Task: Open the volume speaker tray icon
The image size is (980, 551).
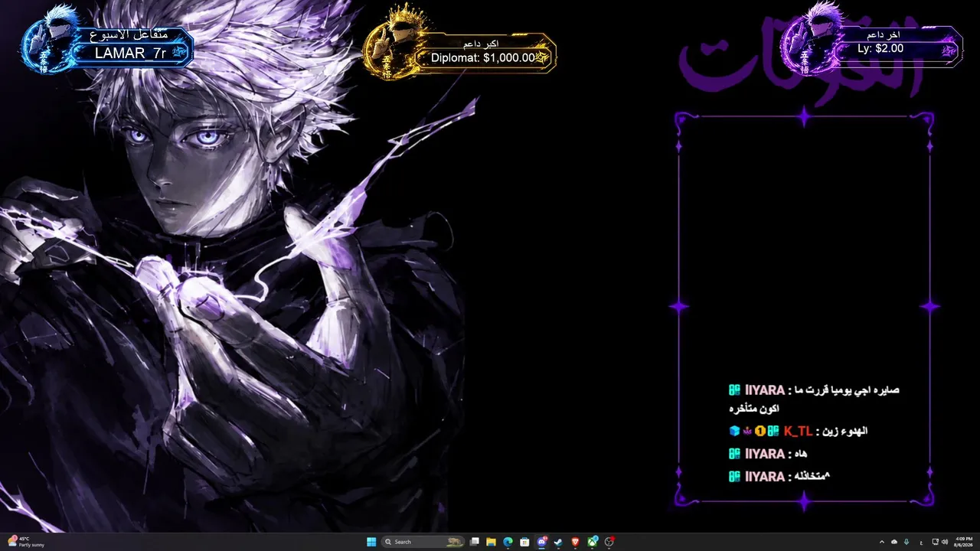Action: point(945,542)
